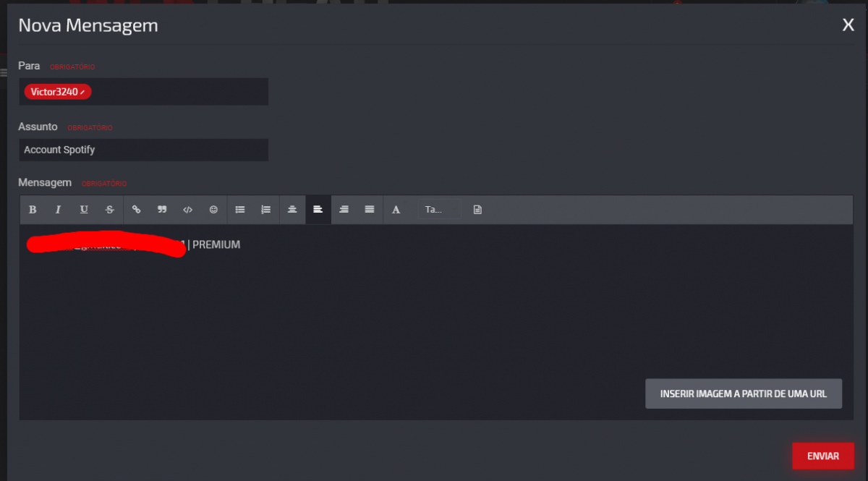
Task: Click Inserir Imagem a Partir de uma URL
Action: coord(743,394)
